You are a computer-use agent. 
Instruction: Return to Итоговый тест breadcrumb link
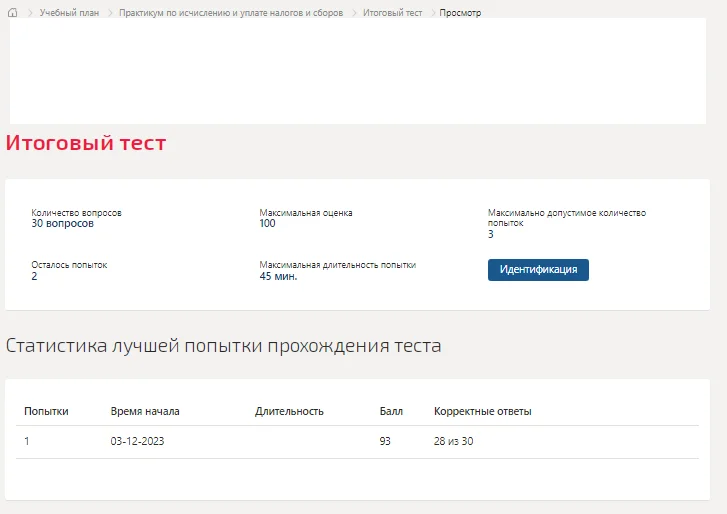(x=392, y=13)
